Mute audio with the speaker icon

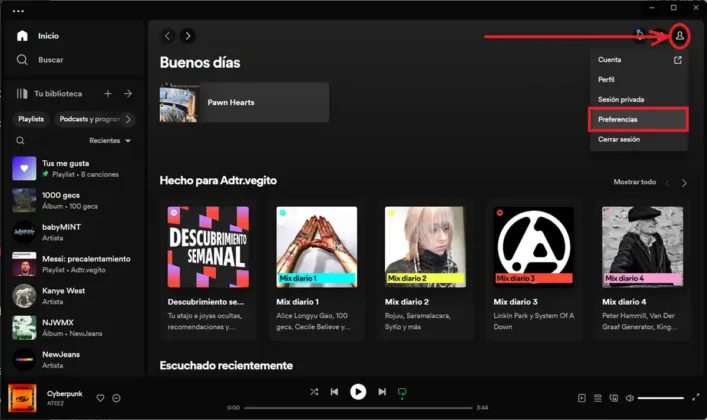(630, 398)
